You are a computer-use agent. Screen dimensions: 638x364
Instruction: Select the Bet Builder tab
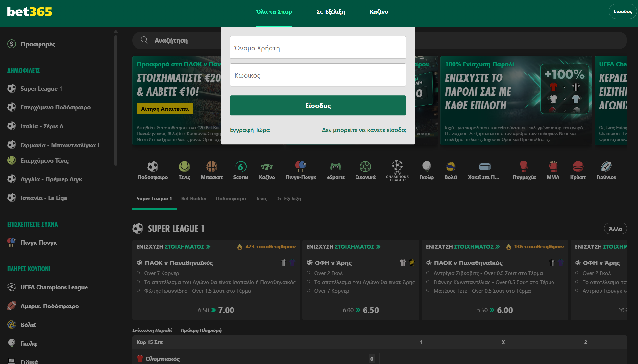(194, 198)
